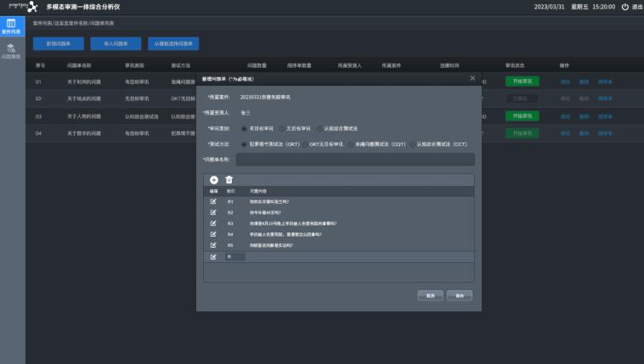Click the 取消 button in the dialog
644x364 pixels.
[x=431, y=295]
